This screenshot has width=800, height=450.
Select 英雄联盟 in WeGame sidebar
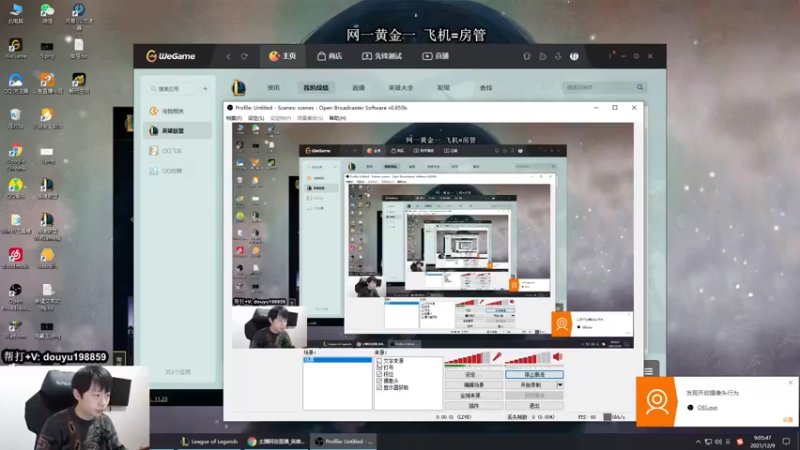(178, 131)
